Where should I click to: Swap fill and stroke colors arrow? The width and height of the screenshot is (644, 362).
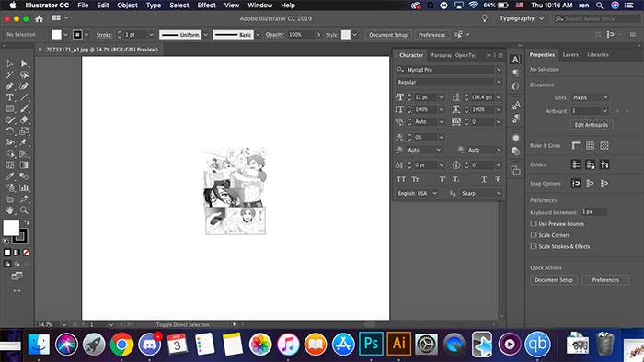[27, 222]
